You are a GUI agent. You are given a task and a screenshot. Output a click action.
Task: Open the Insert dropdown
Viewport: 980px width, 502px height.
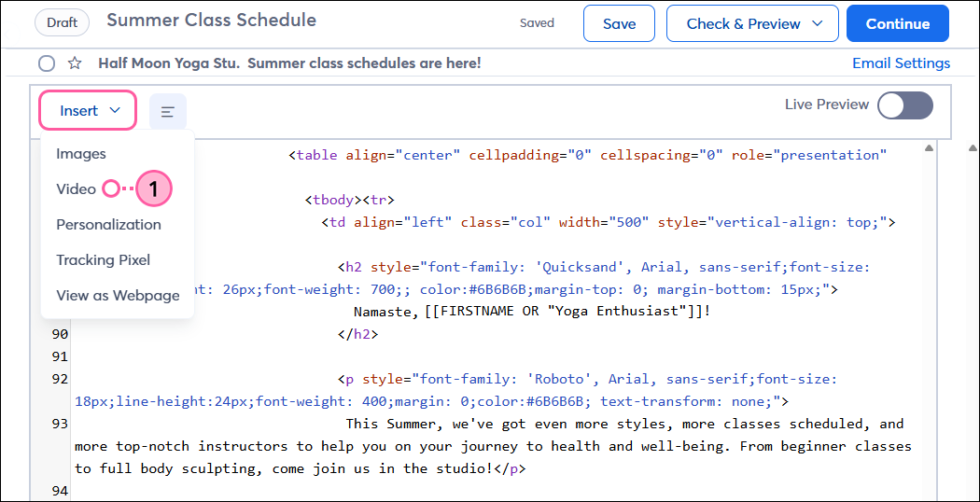pos(88,111)
